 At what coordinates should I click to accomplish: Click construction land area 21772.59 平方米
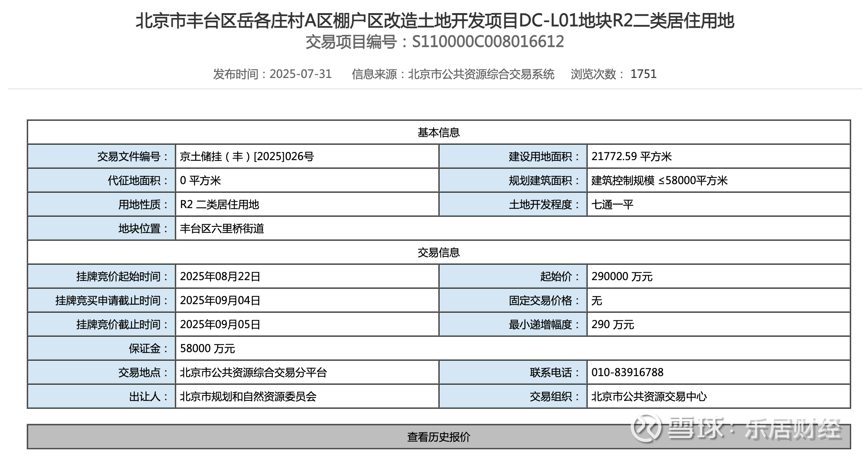pyautogui.click(x=631, y=156)
